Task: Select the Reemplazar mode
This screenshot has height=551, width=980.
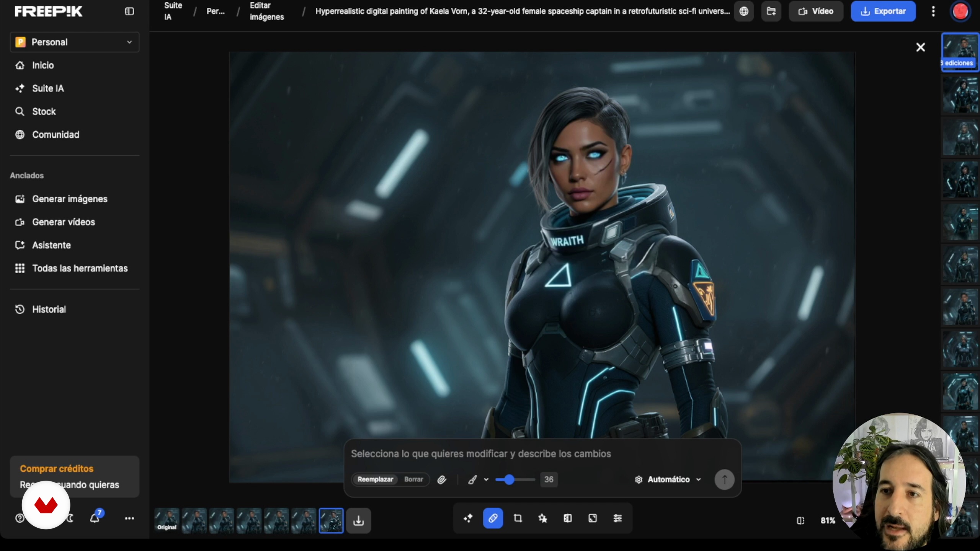Action: (x=375, y=479)
